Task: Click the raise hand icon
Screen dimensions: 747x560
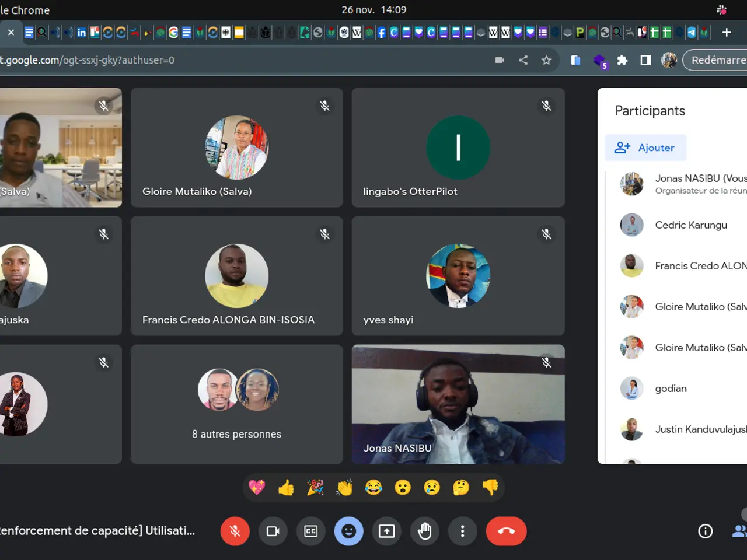Action: pyautogui.click(x=425, y=531)
